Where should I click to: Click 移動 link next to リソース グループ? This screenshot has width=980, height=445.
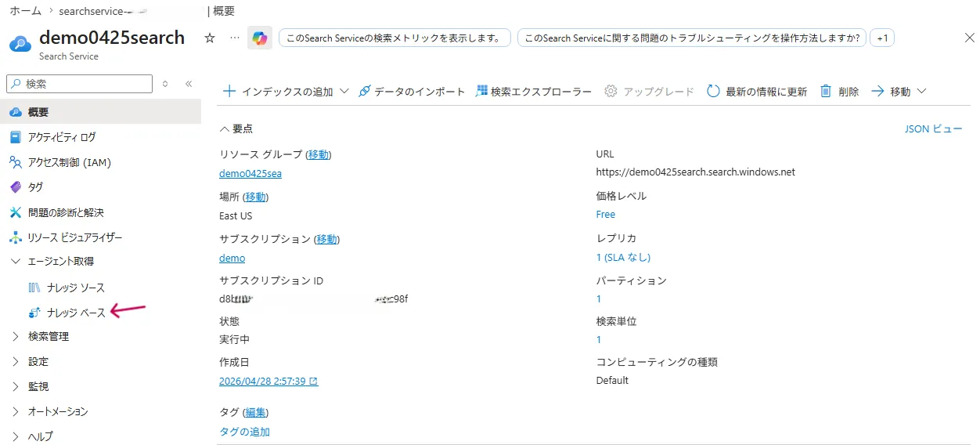pyautogui.click(x=319, y=154)
